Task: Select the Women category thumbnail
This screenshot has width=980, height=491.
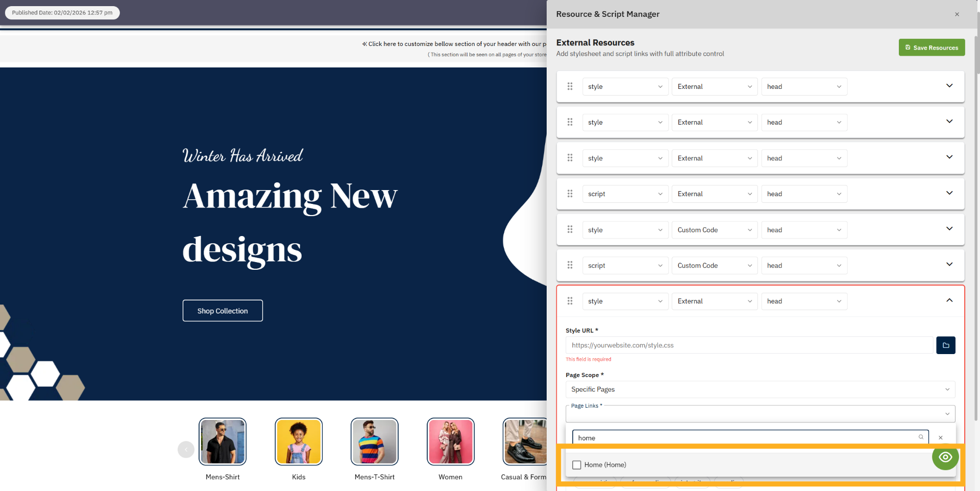Action: coord(450,441)
